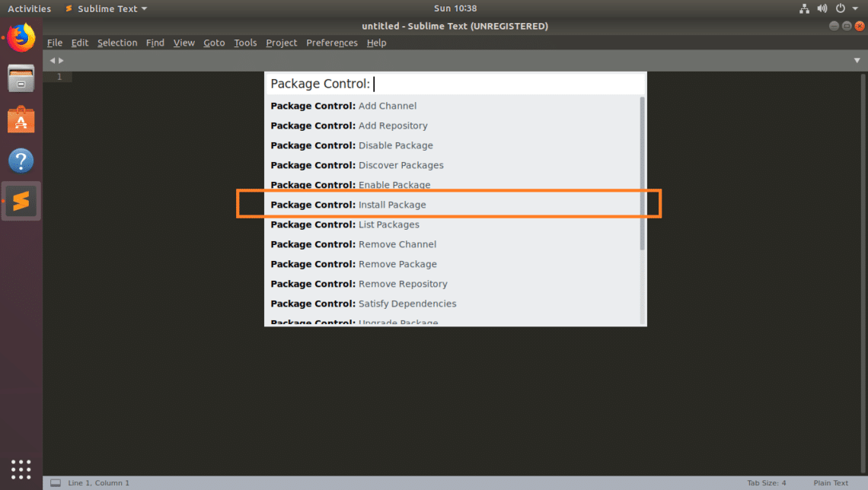
Task: Show Applications grid in dock
Action: [21, 469]
